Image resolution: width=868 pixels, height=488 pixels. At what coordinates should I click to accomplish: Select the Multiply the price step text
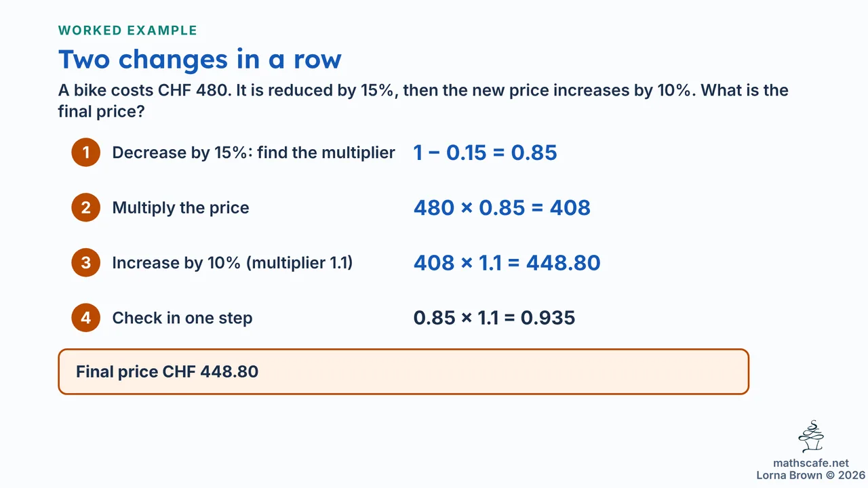point(180,207)
